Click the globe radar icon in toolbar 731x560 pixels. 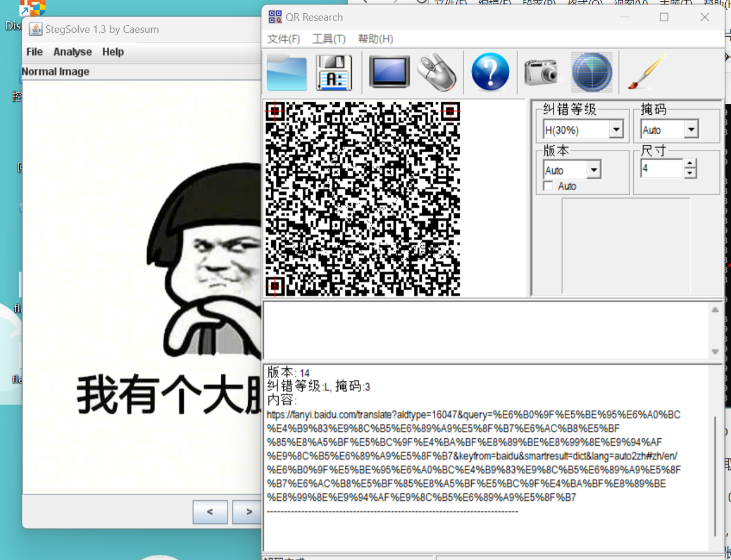tap(592, 72)
